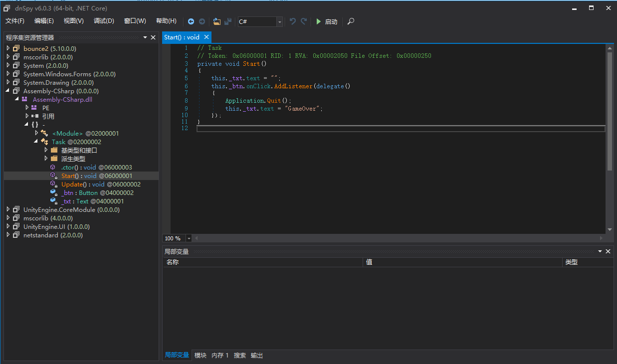Open the 窗口(W) menu
This screenshot has height=364, width=617.
click(135, 21)
